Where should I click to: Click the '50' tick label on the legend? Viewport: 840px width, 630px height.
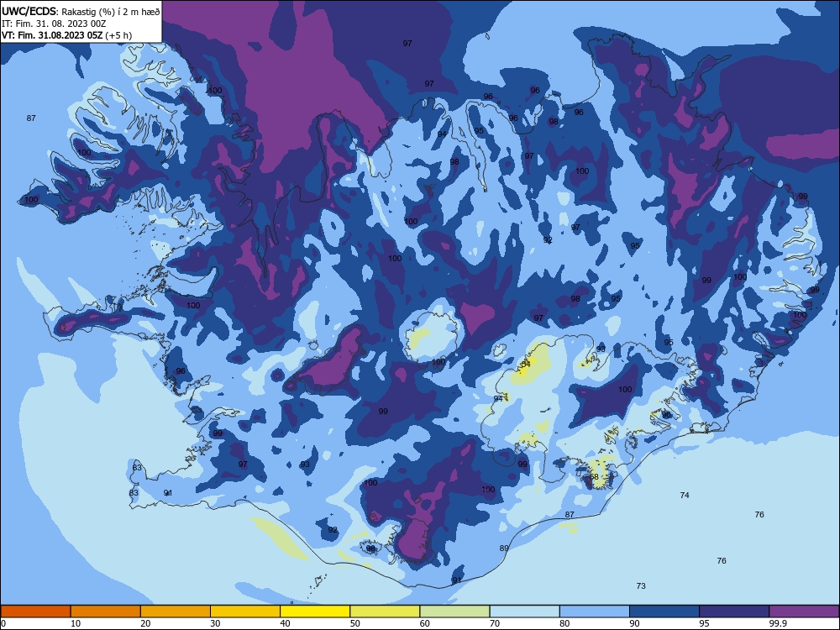tap(354, 623)
